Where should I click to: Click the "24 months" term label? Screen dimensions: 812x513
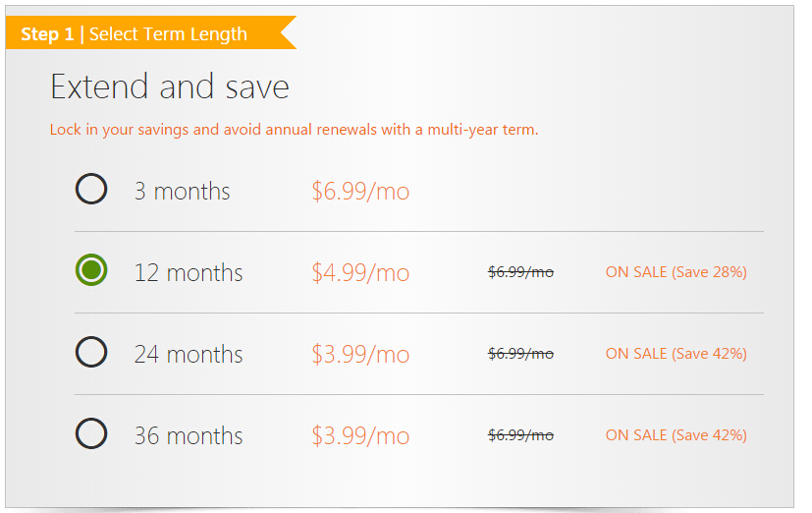point(189,354)
